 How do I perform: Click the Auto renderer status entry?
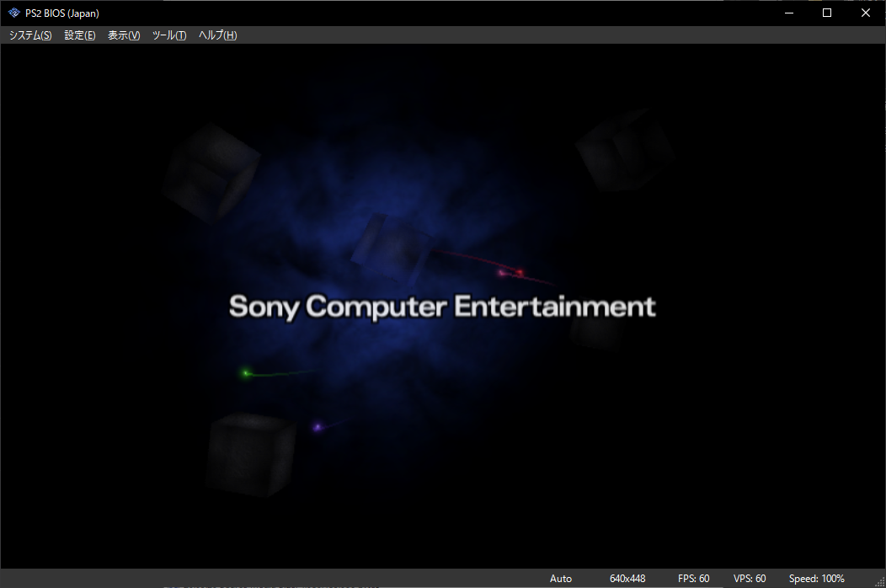click(x=561, y=579)
